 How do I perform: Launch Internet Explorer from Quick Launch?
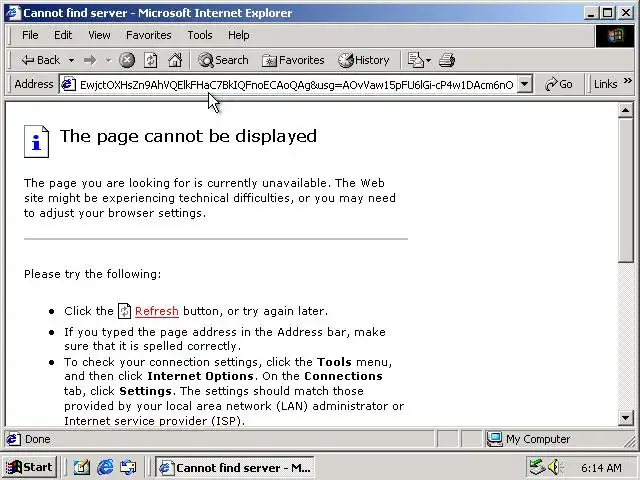(x=105, y=467)
